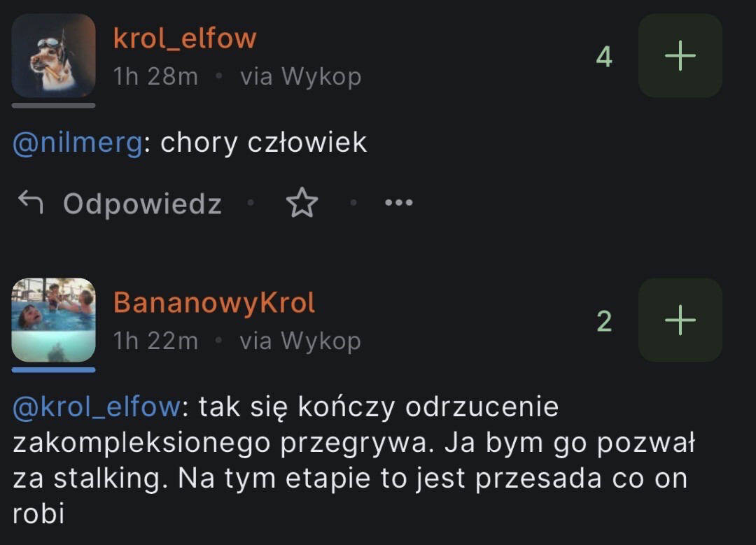Click the reply arrow icon
The width and height of the screenshot is (756, 545).
tap(30, 202)
